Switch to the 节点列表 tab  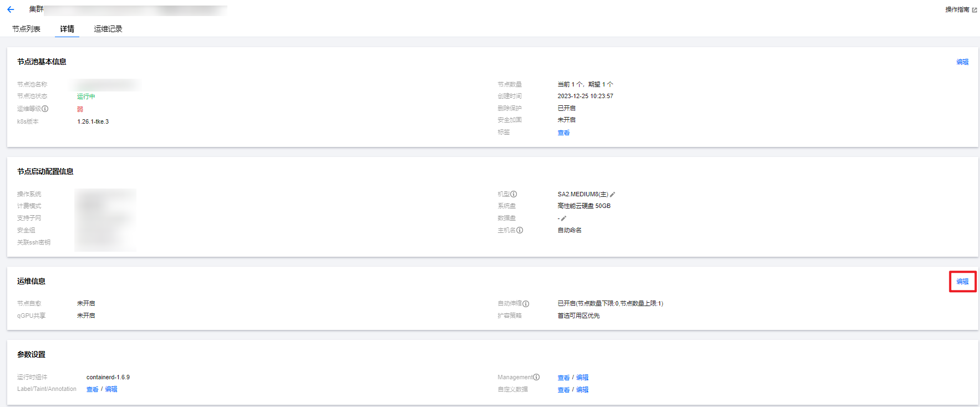(x=26, y=29)
